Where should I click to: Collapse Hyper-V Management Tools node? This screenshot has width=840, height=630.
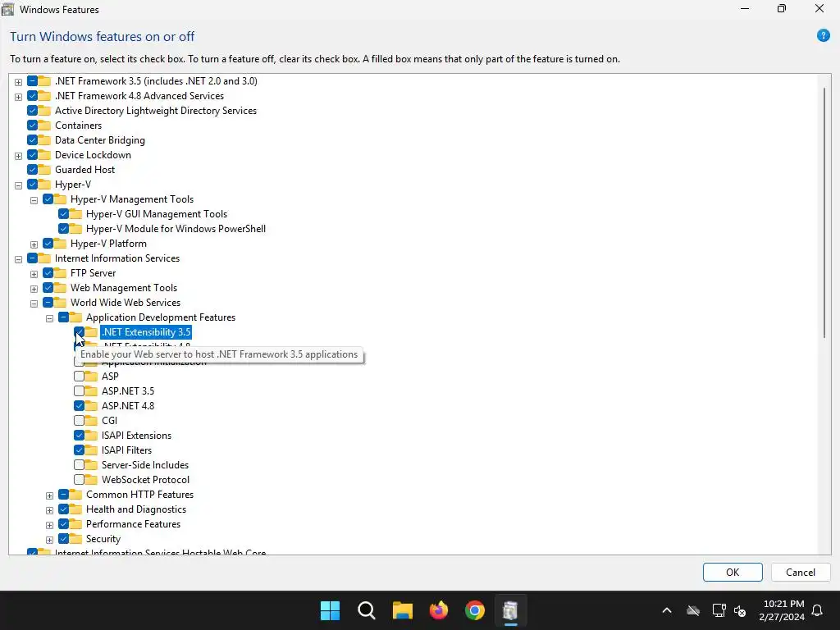(34, 200)
